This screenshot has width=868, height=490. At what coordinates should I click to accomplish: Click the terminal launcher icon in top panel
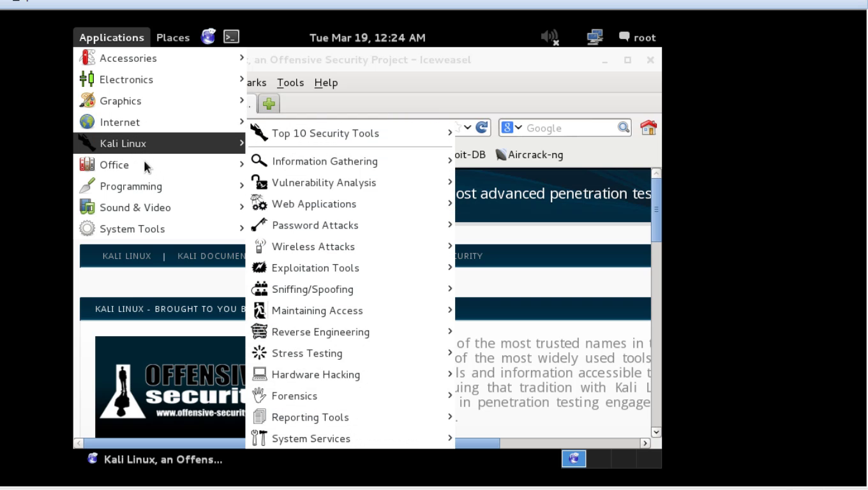(232, 37)
